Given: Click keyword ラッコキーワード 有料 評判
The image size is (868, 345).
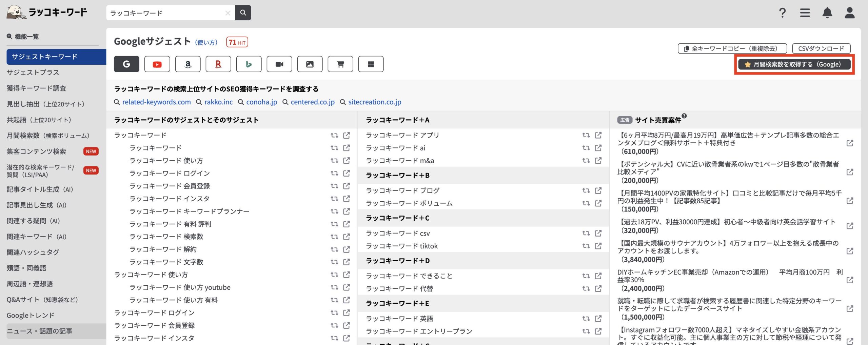Looking at the screenshot, I should 170,224.
